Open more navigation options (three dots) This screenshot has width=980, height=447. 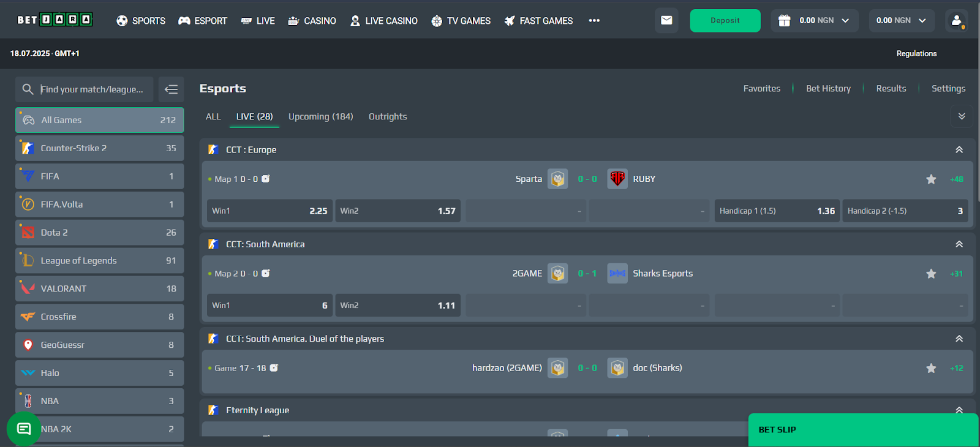tap(594, 20)
